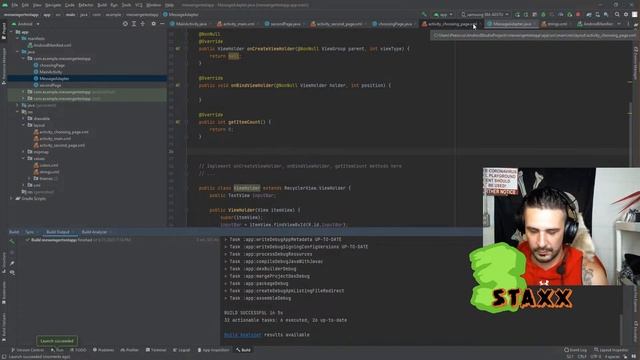The height and width of the screenshot is (360, 640).
Task: Open the Build menu in menu bar
Action: (102, 5)
